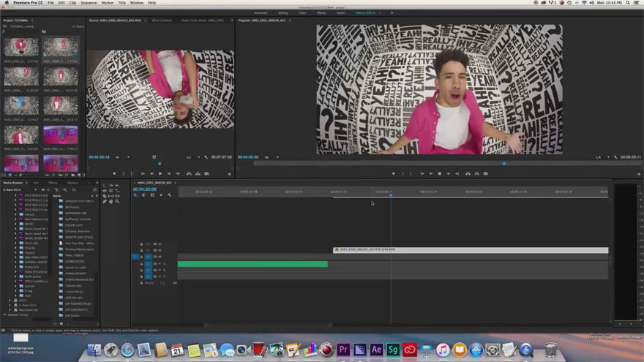644x362 pixels.
Task: Open the Audio Track Mixer tab
Action: (203, 20)
